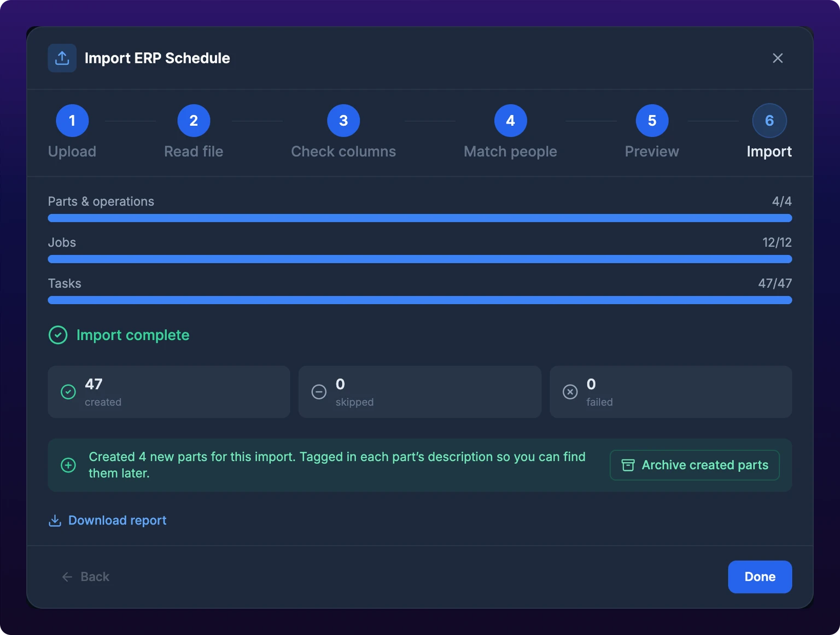Click the plus circle icon in parts notice
This screenshot has height=635, width=840.
coord(68,465)
